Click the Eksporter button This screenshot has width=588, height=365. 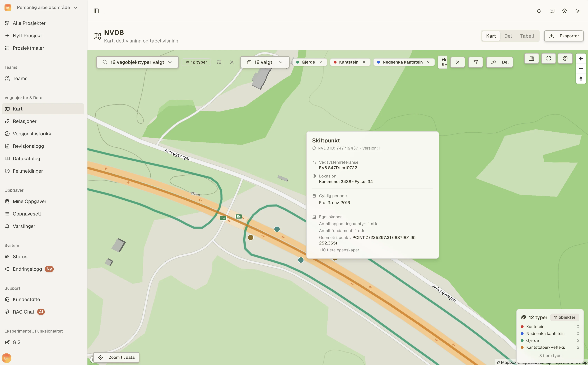(564, 36)
